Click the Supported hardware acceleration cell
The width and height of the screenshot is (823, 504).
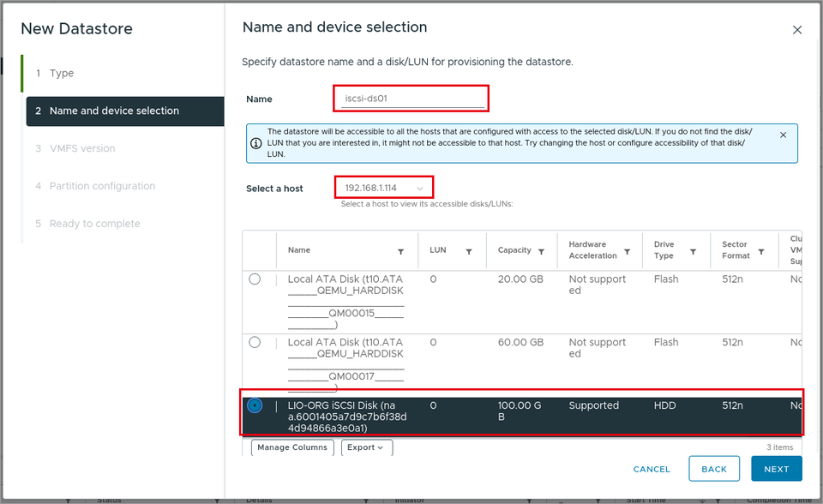(x=593, y=405)
